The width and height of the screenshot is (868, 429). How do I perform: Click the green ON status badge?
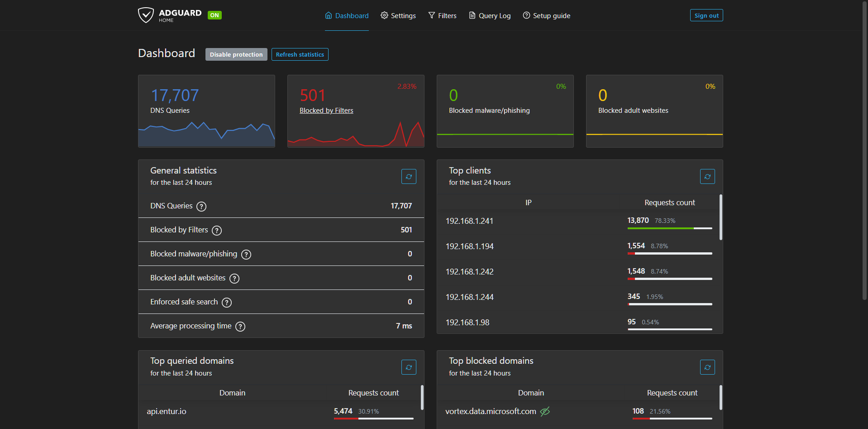point(215,15)
